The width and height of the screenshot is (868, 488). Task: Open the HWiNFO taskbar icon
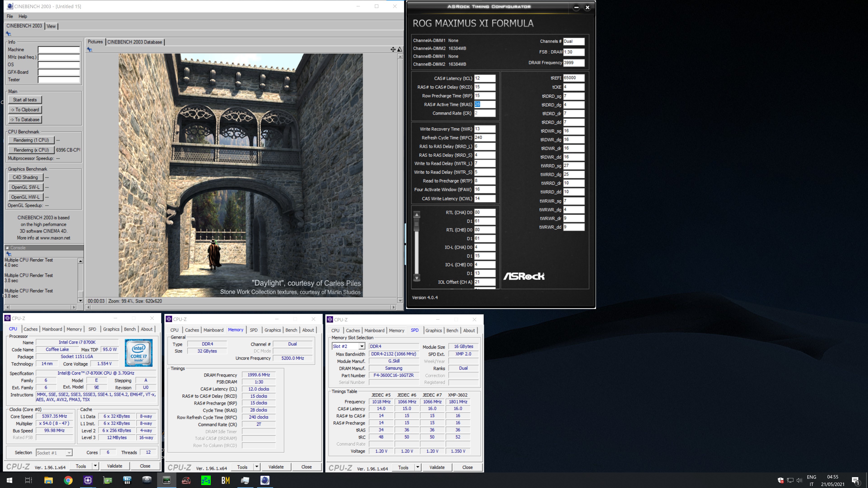(x=127, y=480)
